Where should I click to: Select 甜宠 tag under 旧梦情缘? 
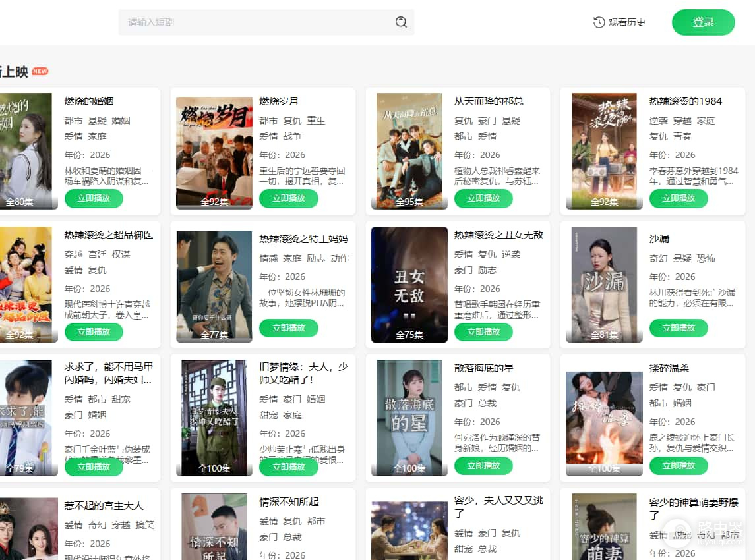coord(268,414)
